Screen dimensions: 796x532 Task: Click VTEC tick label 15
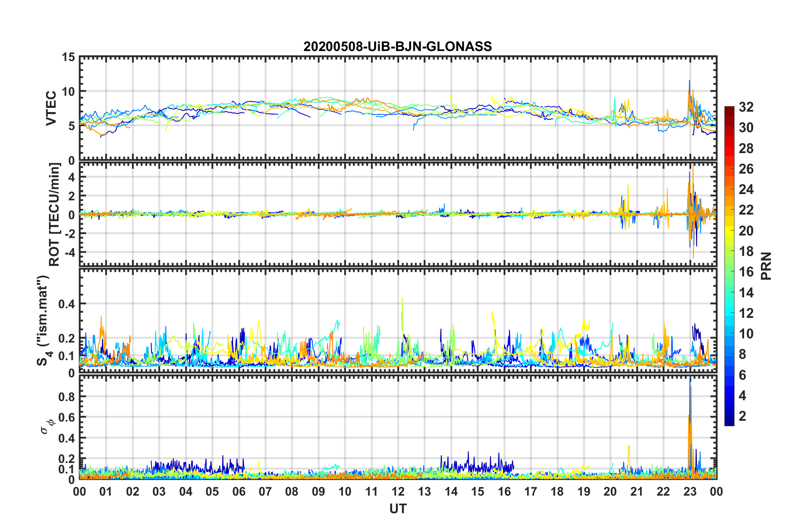68,57
